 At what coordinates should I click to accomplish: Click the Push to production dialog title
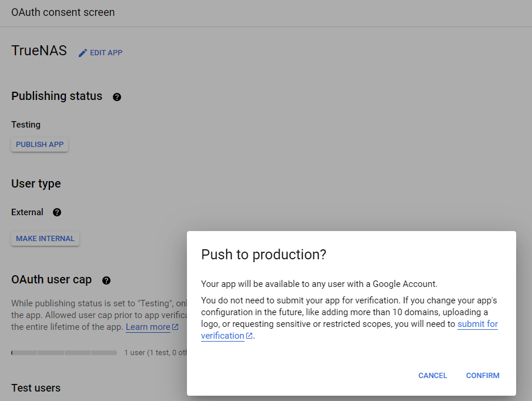click(263, 255)
